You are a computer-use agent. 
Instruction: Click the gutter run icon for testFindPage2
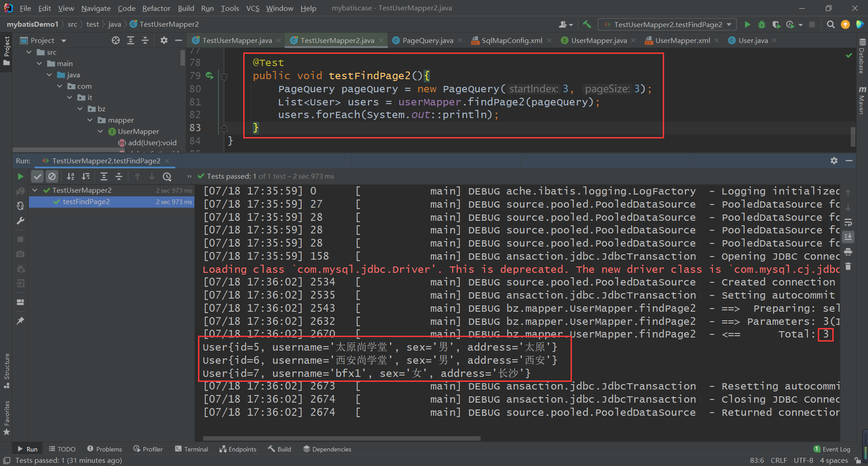[209, 76]
